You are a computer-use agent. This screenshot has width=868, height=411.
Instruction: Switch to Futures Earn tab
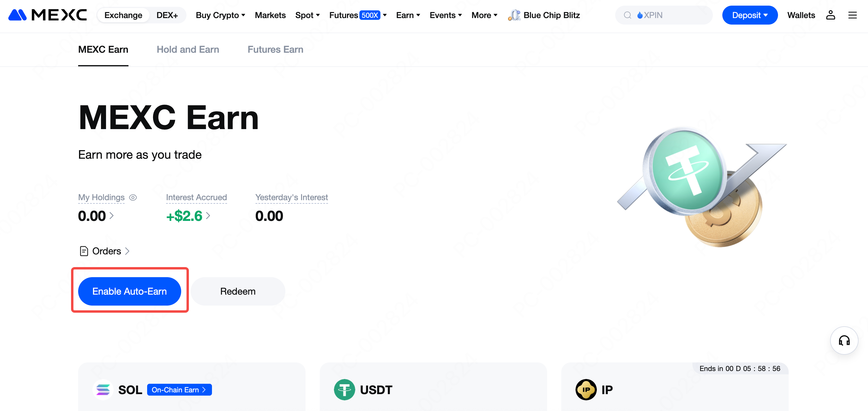pos(275,49)
